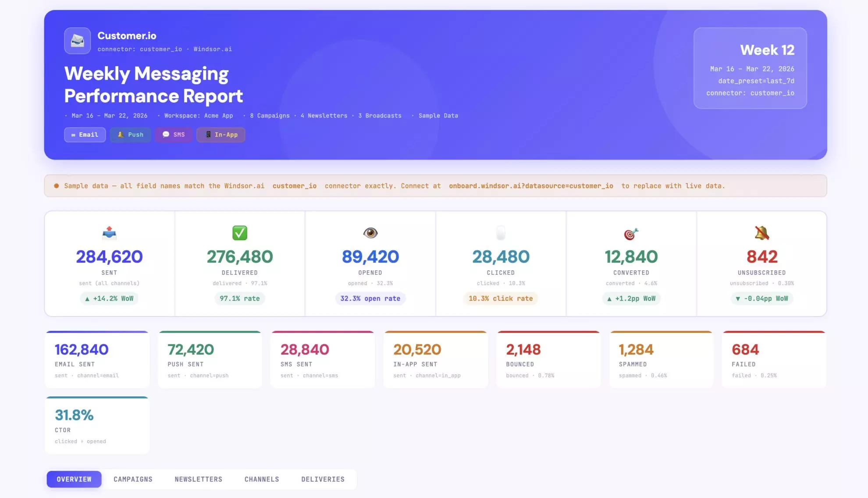Toggle the In-App channel filter
The height and width of the screenshot is (498, 868).
221,135
